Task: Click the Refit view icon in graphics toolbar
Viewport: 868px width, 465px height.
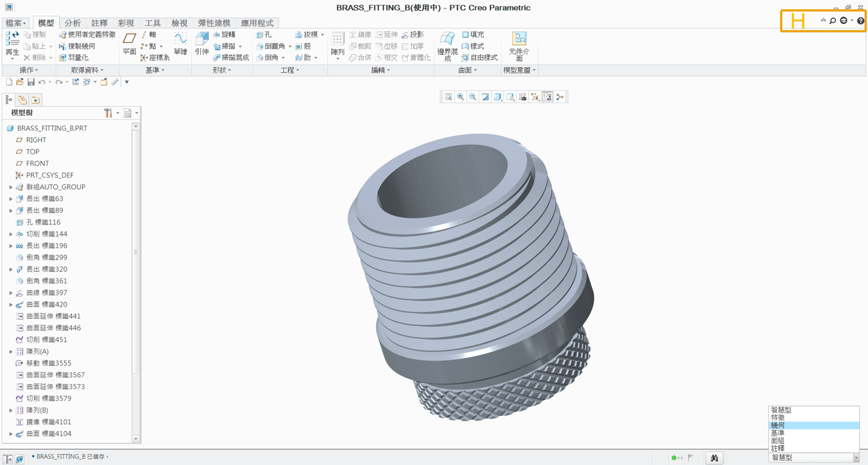Action: [x=448, y=97]
